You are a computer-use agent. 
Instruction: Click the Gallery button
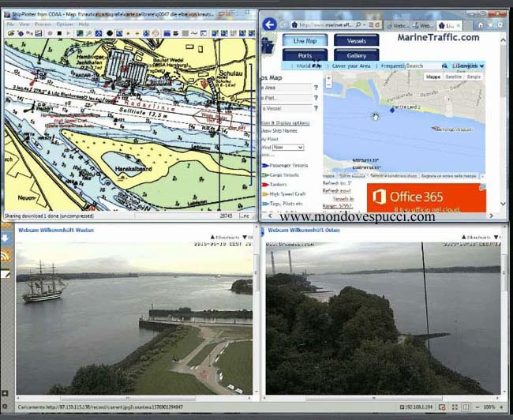[x=356, y=55]
